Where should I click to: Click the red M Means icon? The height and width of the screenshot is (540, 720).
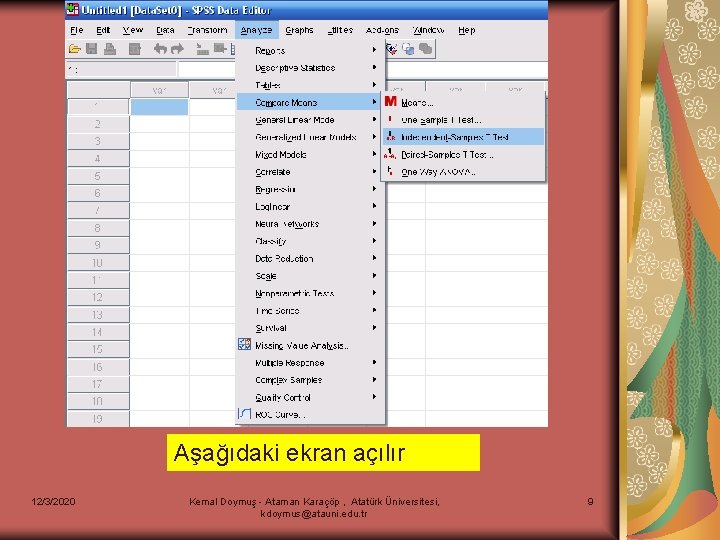pos(390,101)
